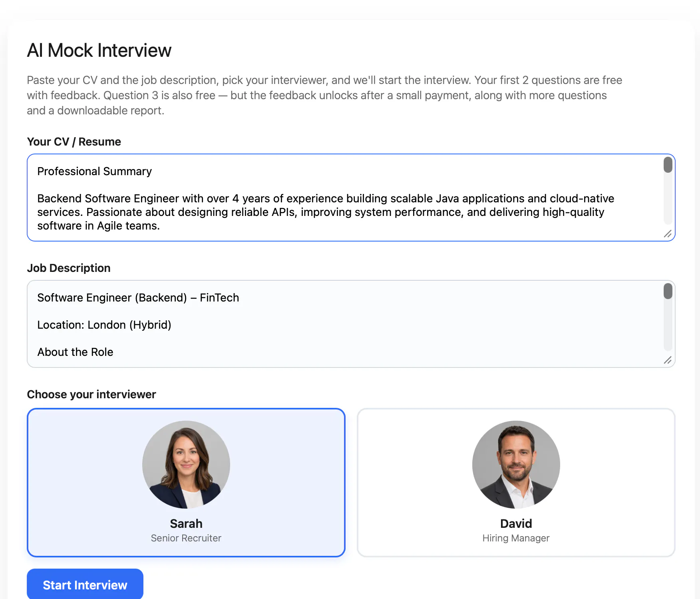
Task: Focus the Job Description text area
Action: tap(351, 324)
